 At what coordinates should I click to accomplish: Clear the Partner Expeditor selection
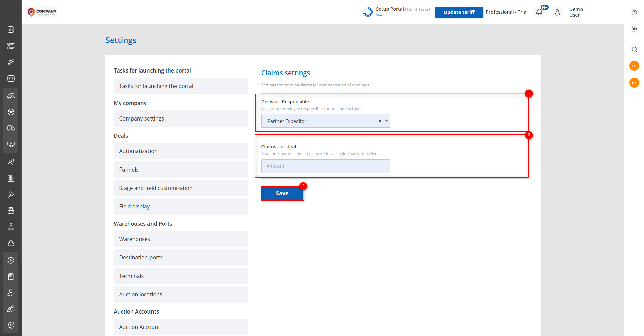point(380,121)
